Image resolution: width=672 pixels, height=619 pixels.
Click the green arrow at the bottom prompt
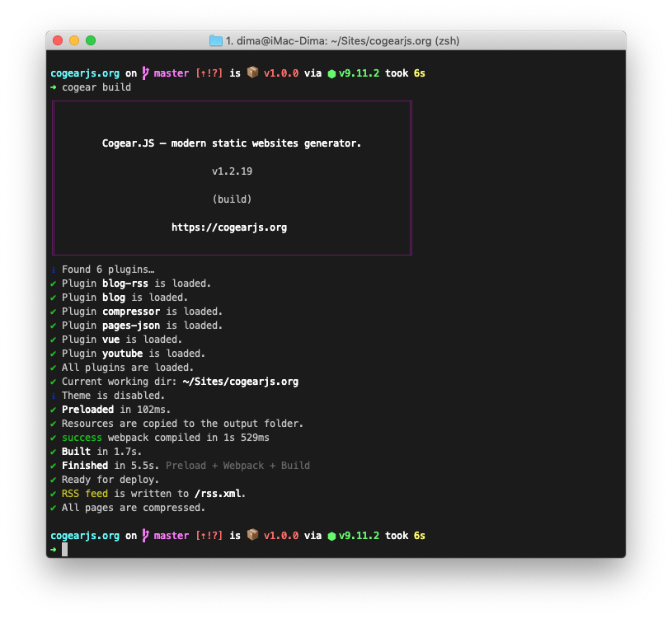coord(54,550)
